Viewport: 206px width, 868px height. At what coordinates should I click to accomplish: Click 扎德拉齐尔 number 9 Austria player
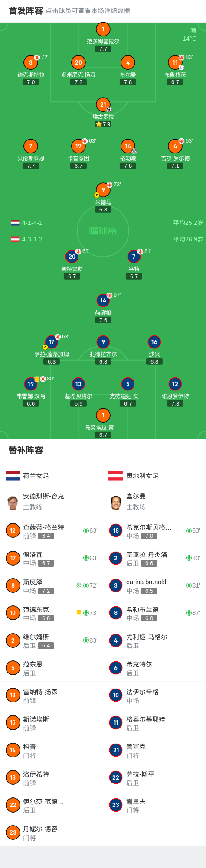(x=103, y=342)
